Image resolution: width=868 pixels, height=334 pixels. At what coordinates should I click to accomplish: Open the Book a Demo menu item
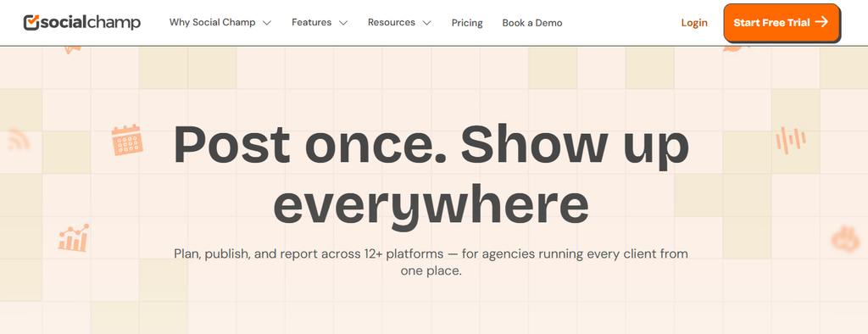pyautogui.click(x=532, y=23)
